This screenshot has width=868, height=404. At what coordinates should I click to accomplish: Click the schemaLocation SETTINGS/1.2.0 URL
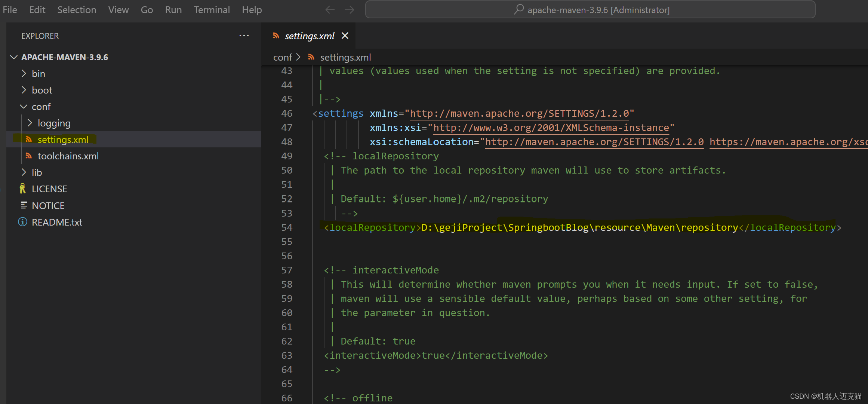click(594, 142)
